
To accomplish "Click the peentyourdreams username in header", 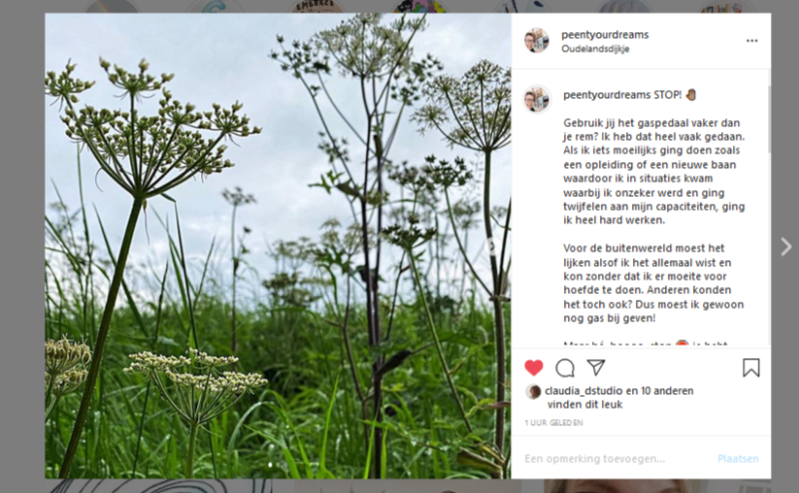I will pos(605,35).
